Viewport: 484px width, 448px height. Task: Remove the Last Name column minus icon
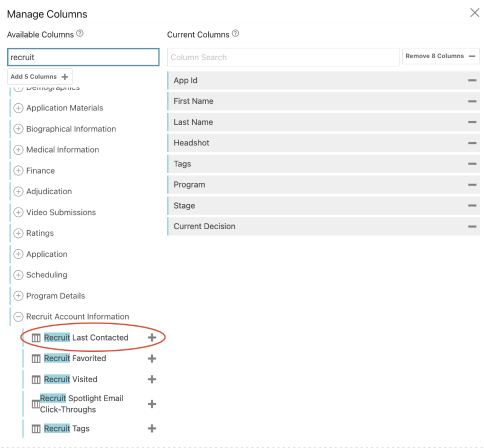coord(472,122)
